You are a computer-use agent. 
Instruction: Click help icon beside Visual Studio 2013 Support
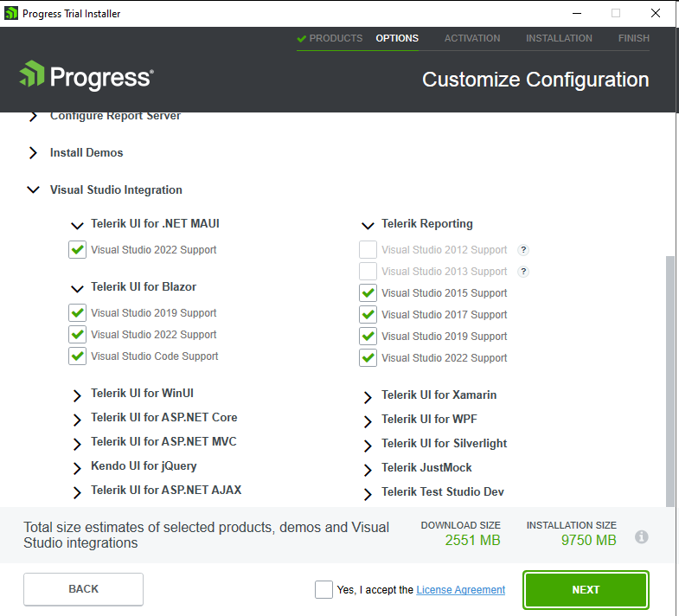click(523, 272)
